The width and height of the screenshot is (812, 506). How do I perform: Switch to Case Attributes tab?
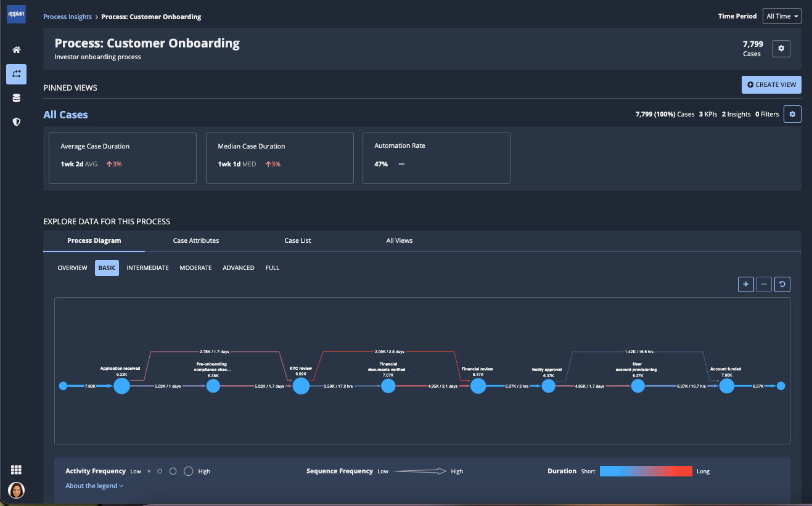point(196,240)
